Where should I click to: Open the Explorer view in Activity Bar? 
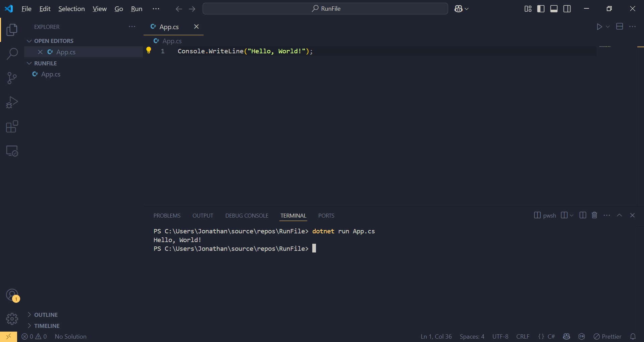(x=12, y=30)
